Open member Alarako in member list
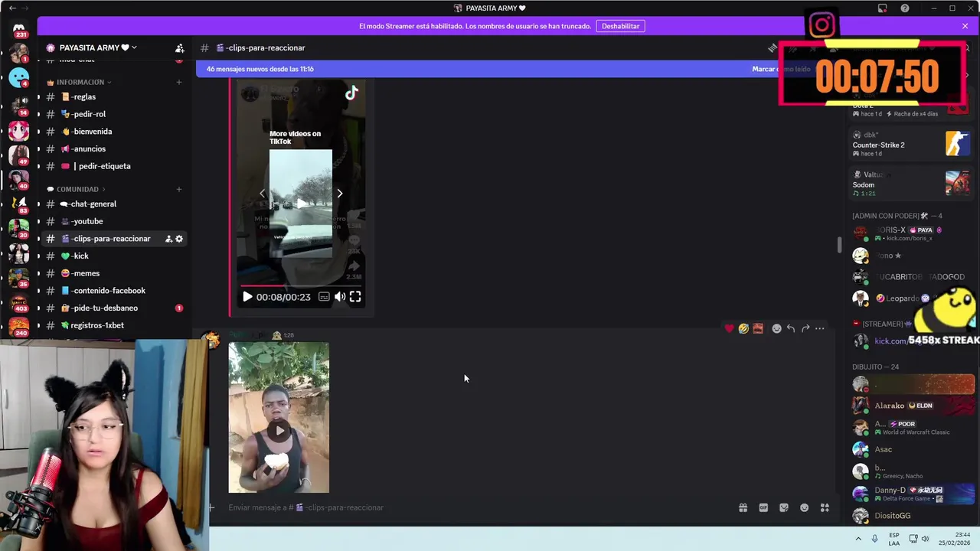This screenshot has width=980, height=551. click(911, 406)
